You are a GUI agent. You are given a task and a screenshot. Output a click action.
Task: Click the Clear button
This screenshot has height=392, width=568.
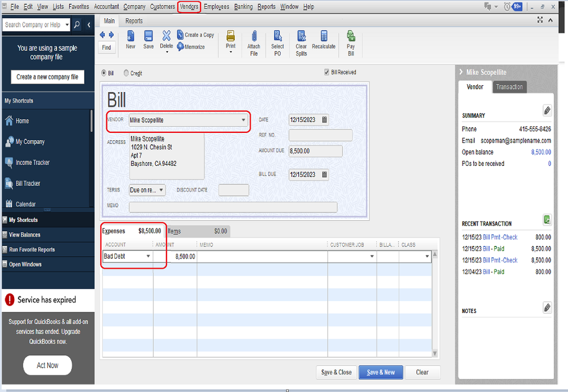[422, 372]
